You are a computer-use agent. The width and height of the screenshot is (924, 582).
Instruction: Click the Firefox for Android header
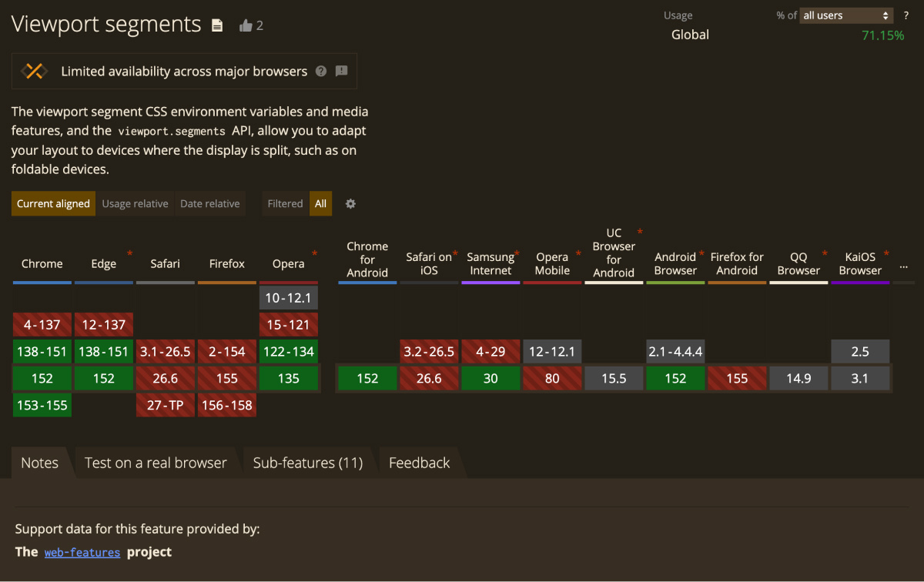[x=737, y=263]
